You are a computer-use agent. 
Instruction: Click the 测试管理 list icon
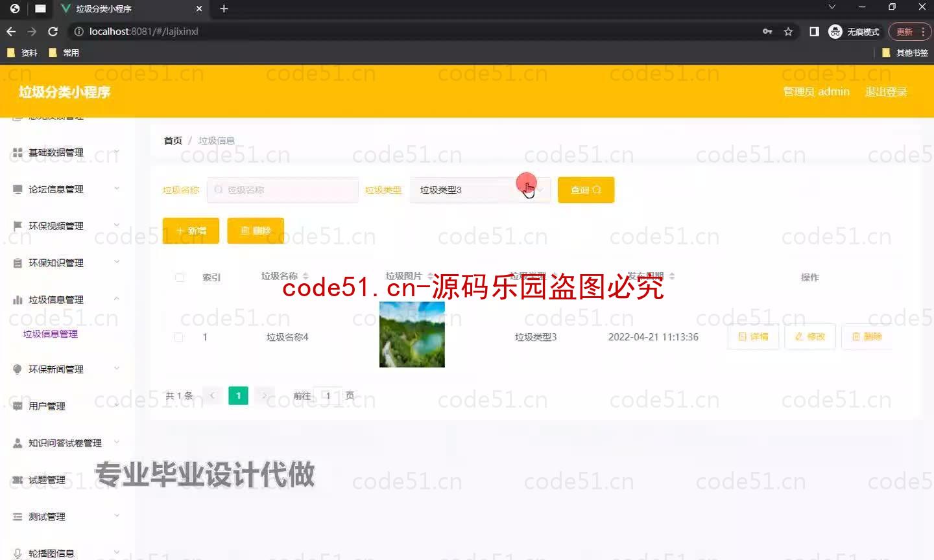click(18, 517)
